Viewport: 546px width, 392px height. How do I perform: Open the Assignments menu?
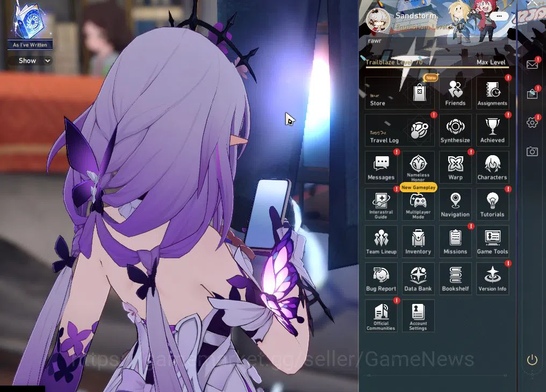492,93
